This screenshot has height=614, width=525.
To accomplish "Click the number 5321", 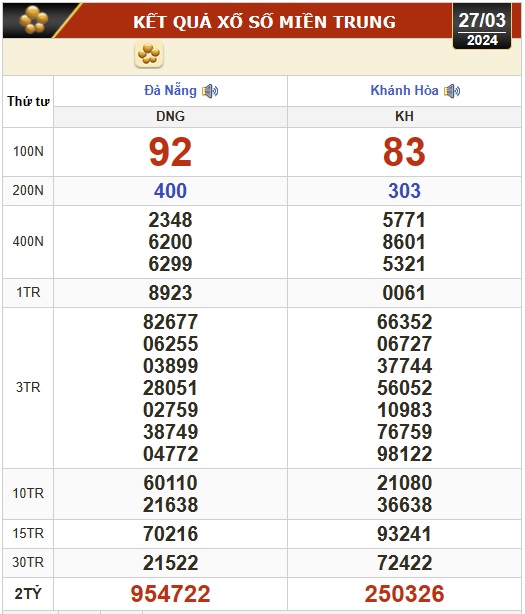I will click(404, 264).
